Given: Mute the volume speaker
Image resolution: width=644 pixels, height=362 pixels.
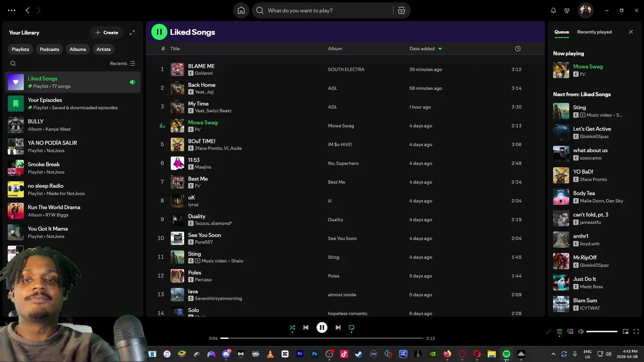Looking at the screenshot, I should click(581, 331).
